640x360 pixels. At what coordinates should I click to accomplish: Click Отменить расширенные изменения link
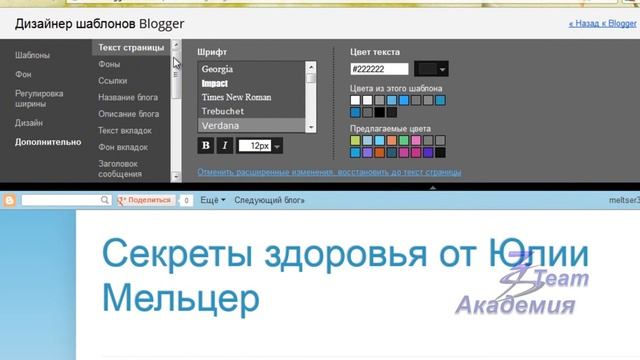(329, 172)
